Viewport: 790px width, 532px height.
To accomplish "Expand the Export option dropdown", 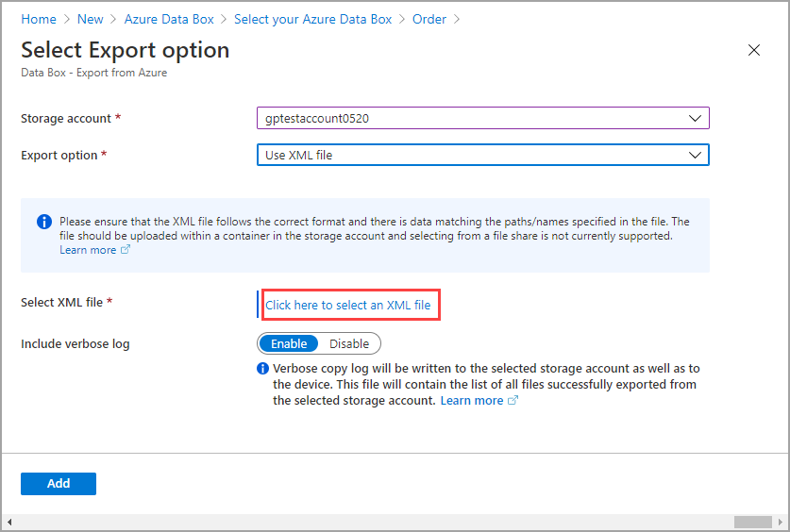I will point(482,155).
